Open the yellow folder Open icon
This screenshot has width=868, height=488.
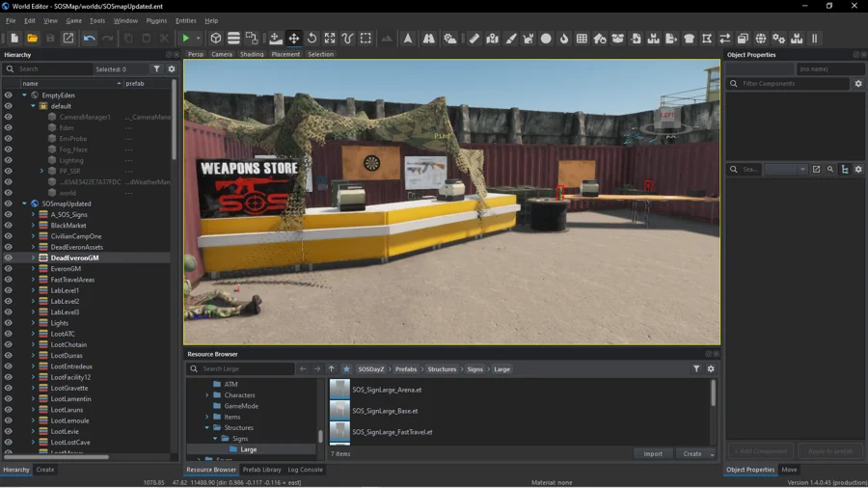(x=32, y=39)
